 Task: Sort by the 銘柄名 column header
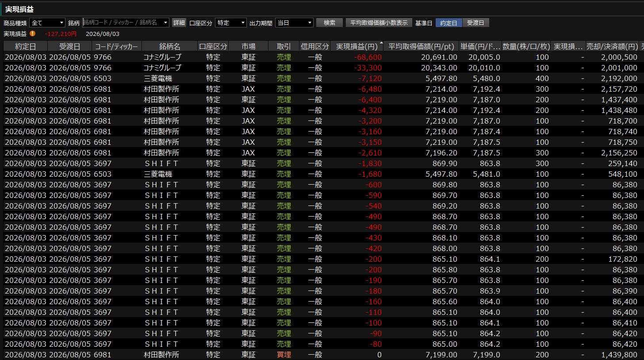[169, 46]
